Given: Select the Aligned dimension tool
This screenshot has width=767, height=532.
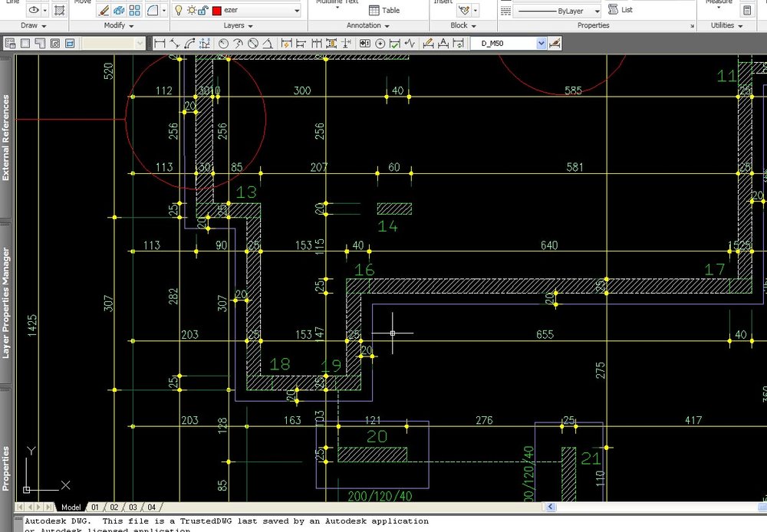Looking at the screenshot, I should 175,44.
